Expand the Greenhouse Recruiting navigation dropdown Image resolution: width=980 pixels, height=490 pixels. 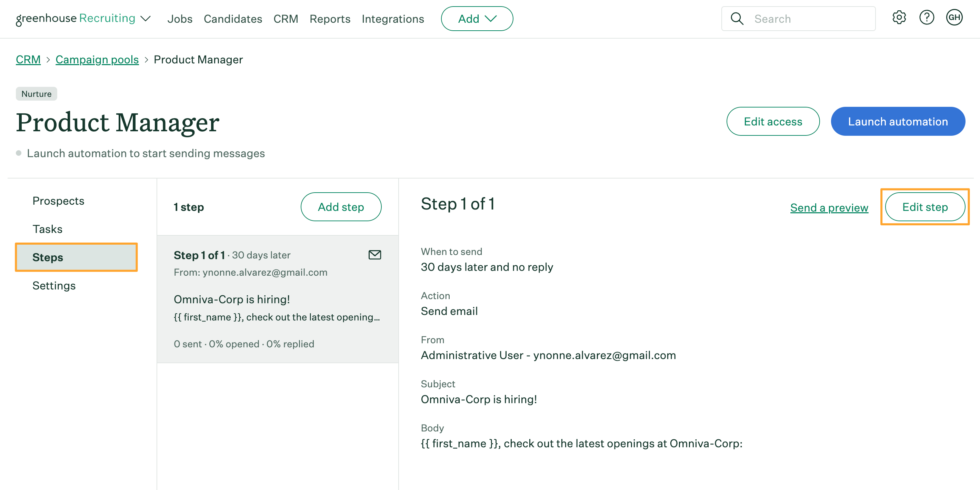pyautogui.click(x=144, y=18)
